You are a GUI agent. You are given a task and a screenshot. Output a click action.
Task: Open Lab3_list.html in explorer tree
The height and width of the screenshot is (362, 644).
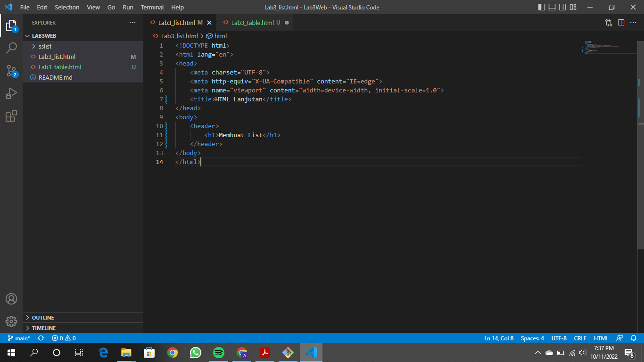point(83,57)
